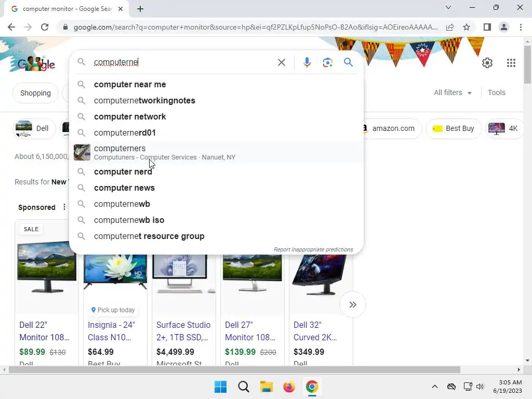
Task: Select suggestion computer news
Action: 216,188
